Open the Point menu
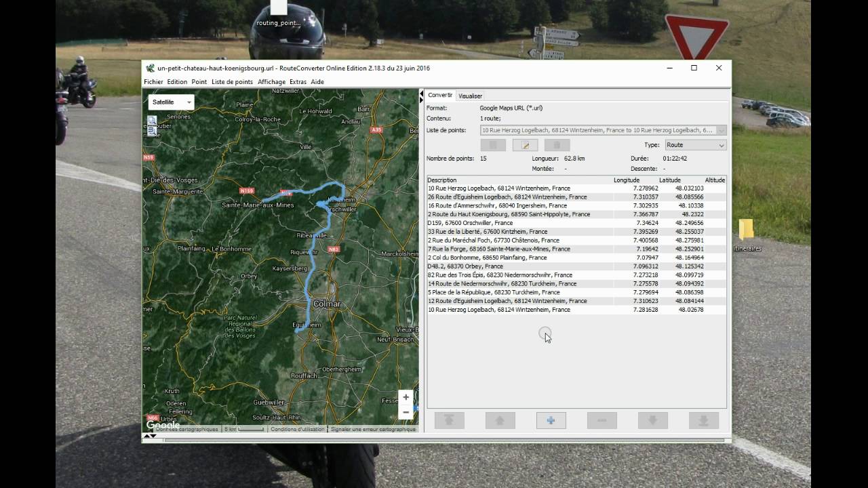868x488 pixels. [x=199, y=82]
